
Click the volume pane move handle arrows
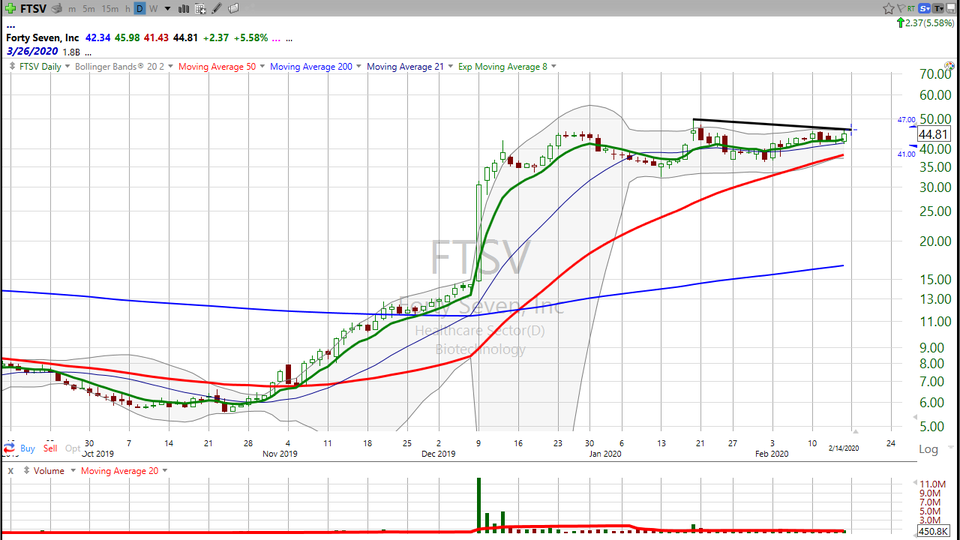point(26,470)
